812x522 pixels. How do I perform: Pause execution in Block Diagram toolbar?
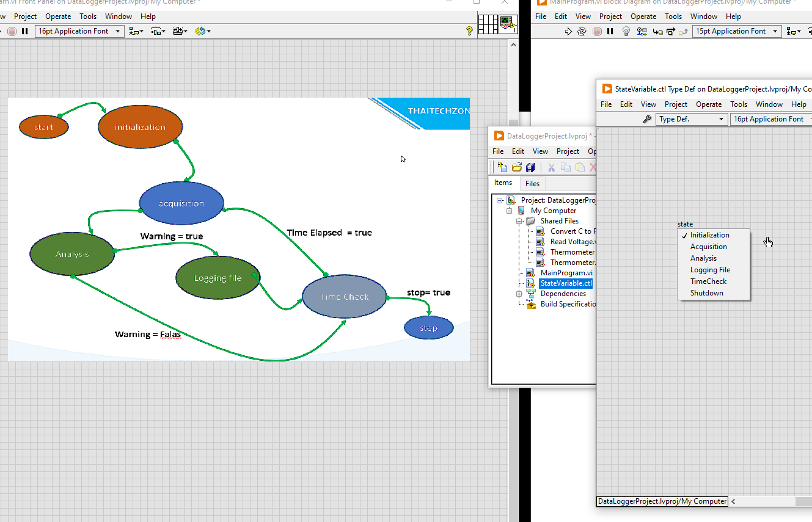pos(610,31)
